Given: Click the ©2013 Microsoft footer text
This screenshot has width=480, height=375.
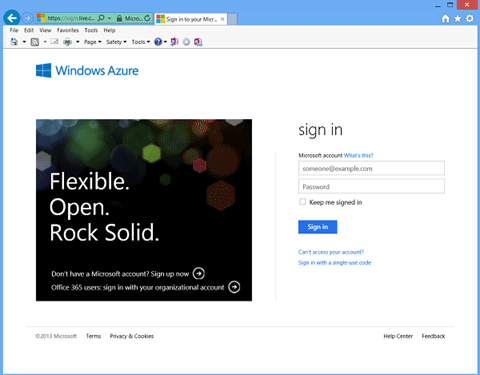Looking at the screenshot, I should (x=56, y=336).
